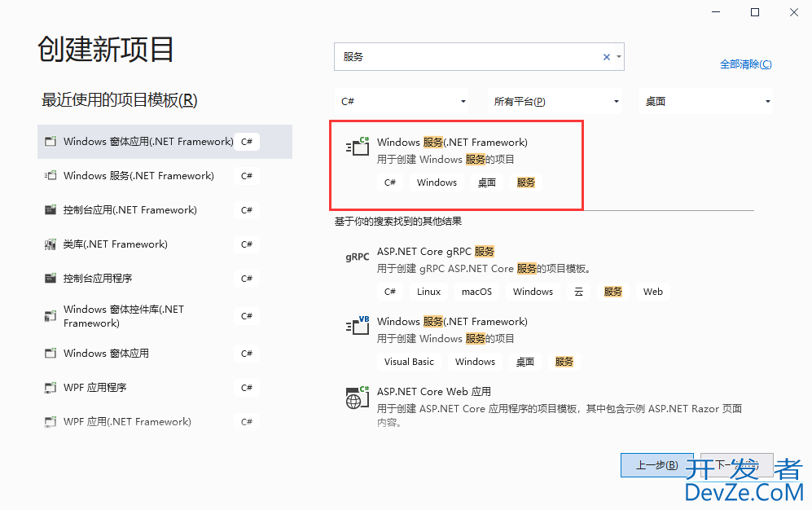
Task: Select recent template WPF 应用程序
Action: [165, 387]
